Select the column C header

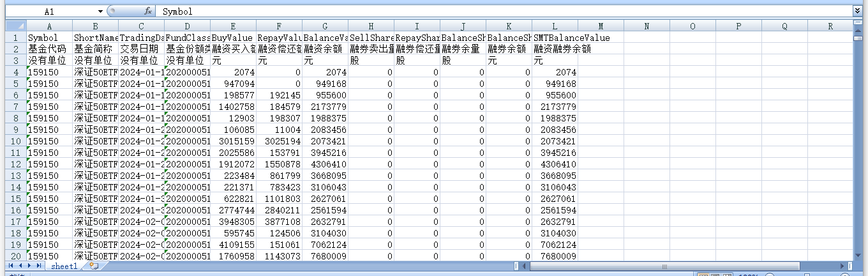[141, 26]
